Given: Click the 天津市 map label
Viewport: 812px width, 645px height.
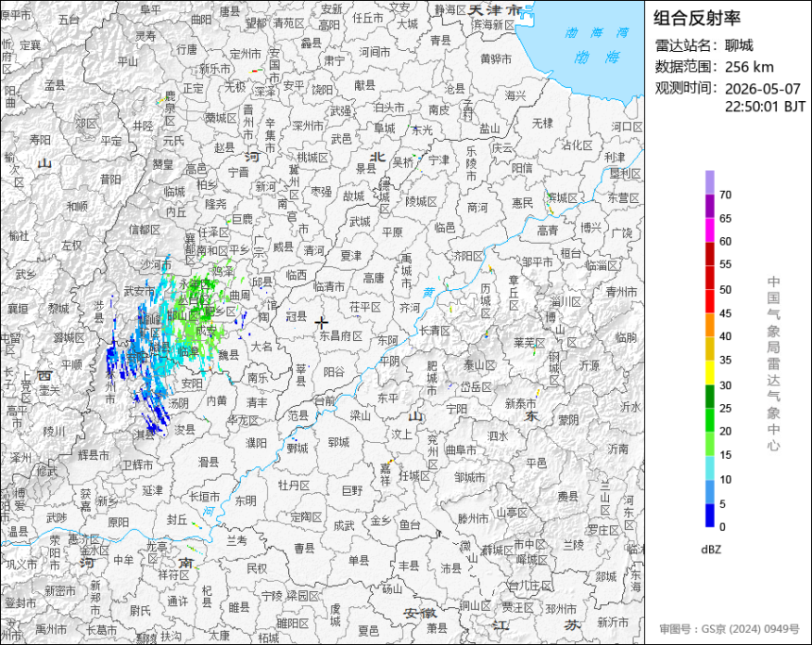Looking at the screenshot, I should 495,9.
